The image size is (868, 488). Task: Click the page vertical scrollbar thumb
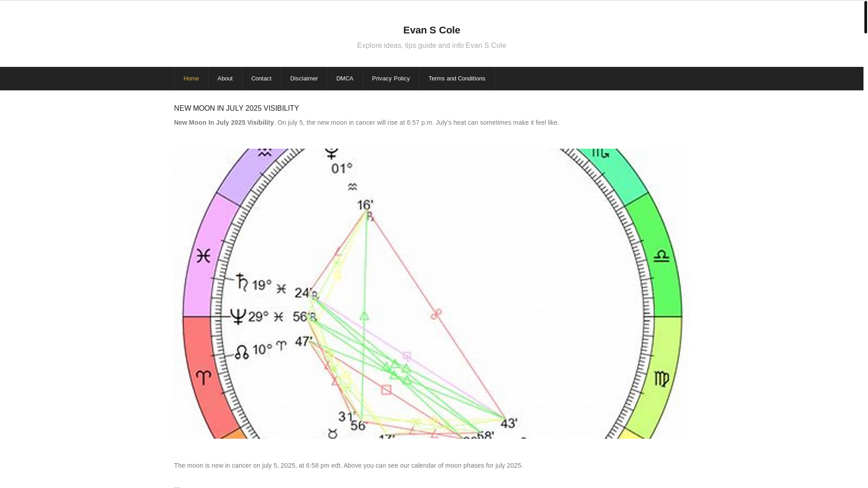coord(866,17)
